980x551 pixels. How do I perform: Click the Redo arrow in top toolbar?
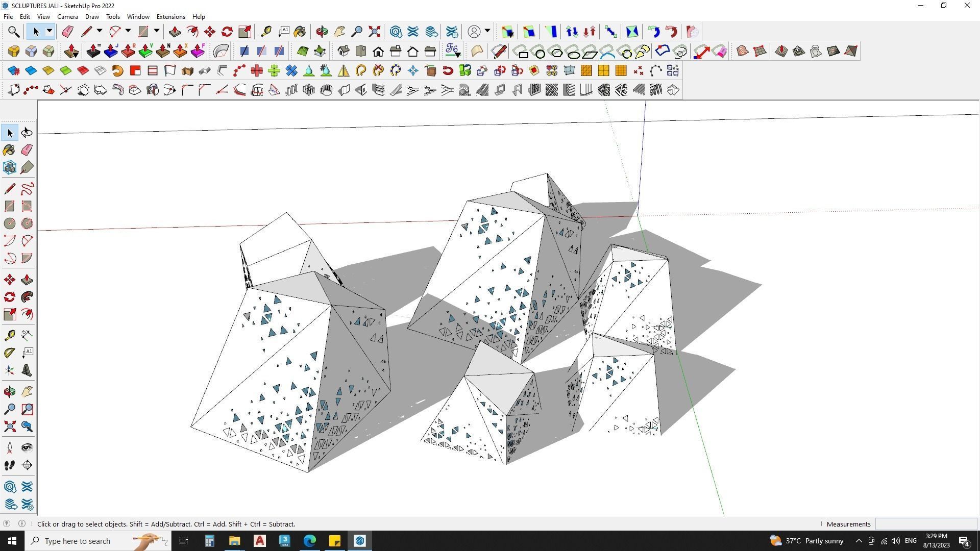coord(671,32)
